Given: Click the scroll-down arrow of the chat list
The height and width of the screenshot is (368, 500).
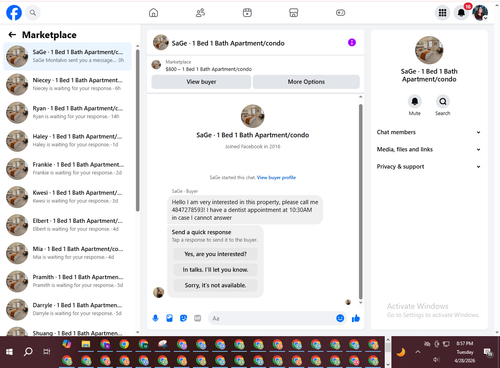Looking at the screenshot, I should [x=138, y=332].
